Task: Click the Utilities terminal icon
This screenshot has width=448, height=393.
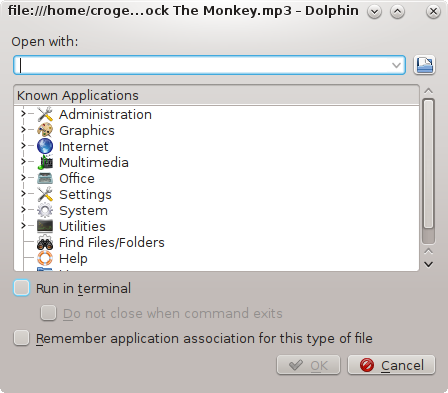Action: [x=45, y=226]
